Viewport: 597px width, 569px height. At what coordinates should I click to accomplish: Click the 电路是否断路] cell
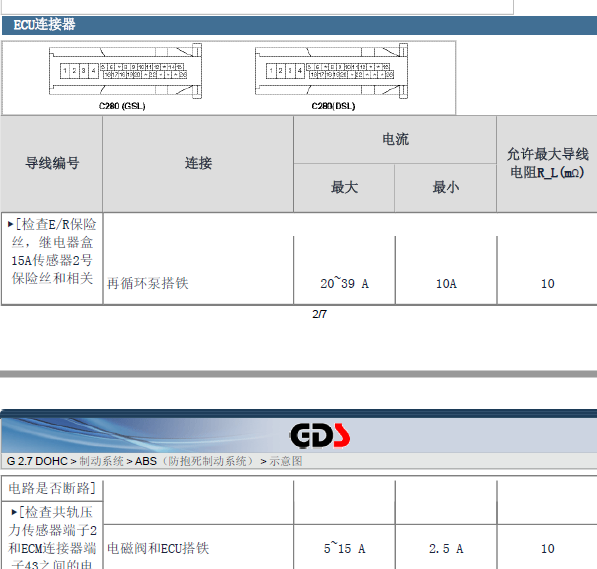(52, 488)
